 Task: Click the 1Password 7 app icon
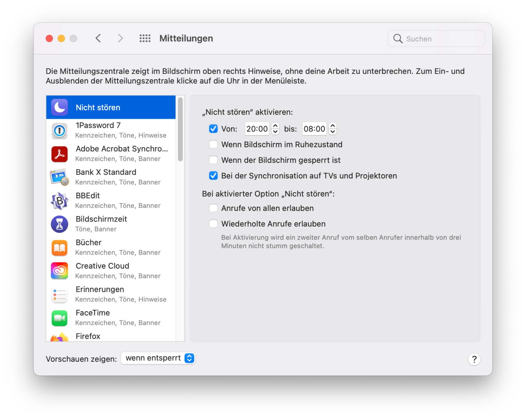pos(59,130)
